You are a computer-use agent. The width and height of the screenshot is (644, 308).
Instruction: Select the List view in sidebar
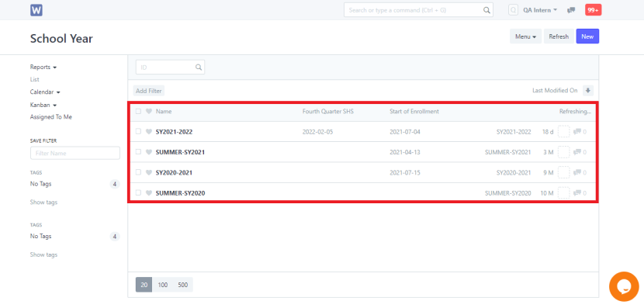tap(34, 79)
